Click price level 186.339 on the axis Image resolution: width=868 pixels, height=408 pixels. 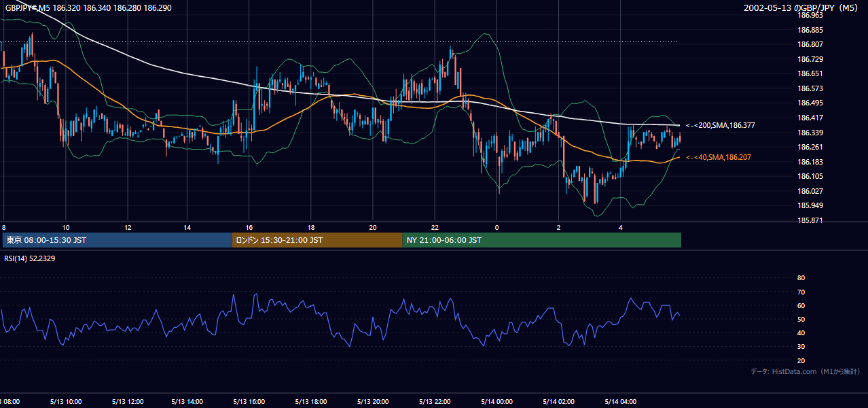coord(810,133)
